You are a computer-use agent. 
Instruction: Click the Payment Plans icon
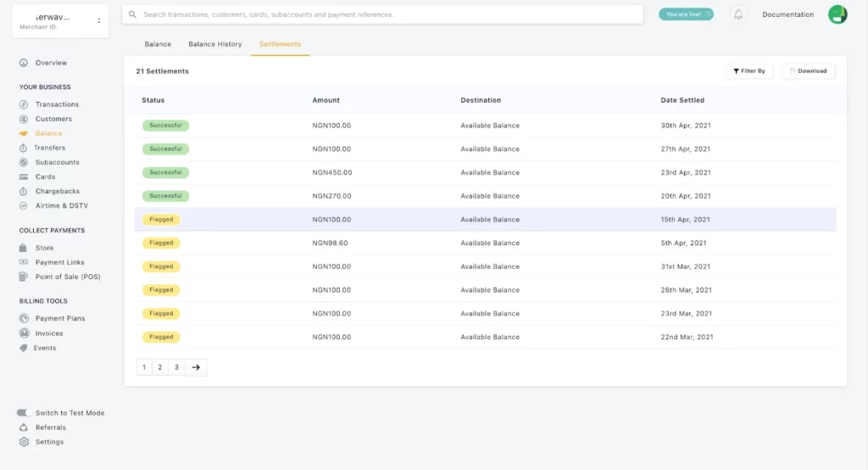click(x=24, y=318)
